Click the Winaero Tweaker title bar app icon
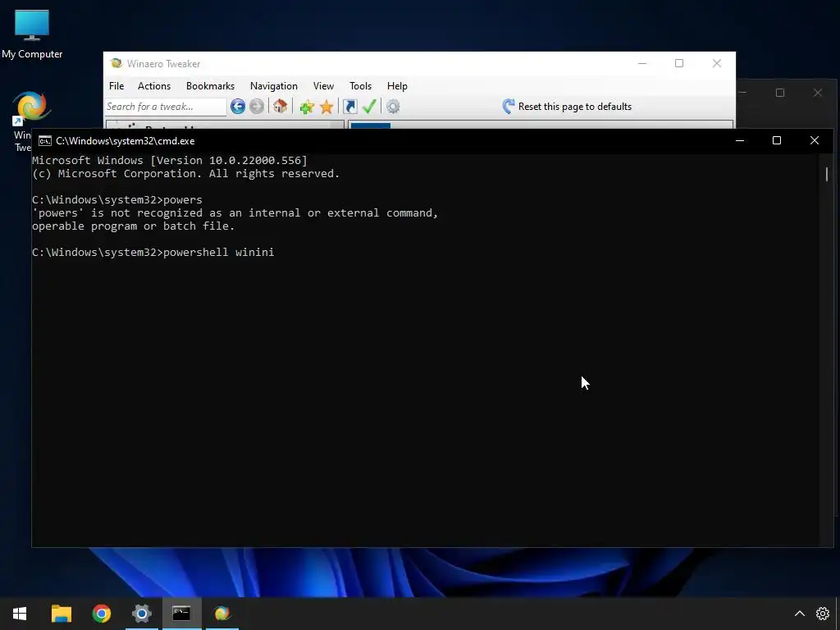Screen dimensions: 840x630 click(x=116, y=63)
